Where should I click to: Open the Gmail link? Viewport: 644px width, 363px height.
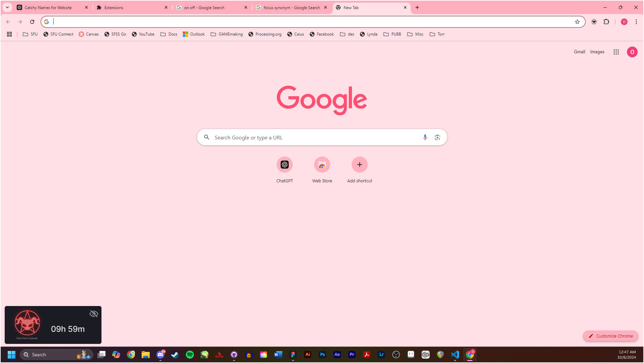pos(579,52)
